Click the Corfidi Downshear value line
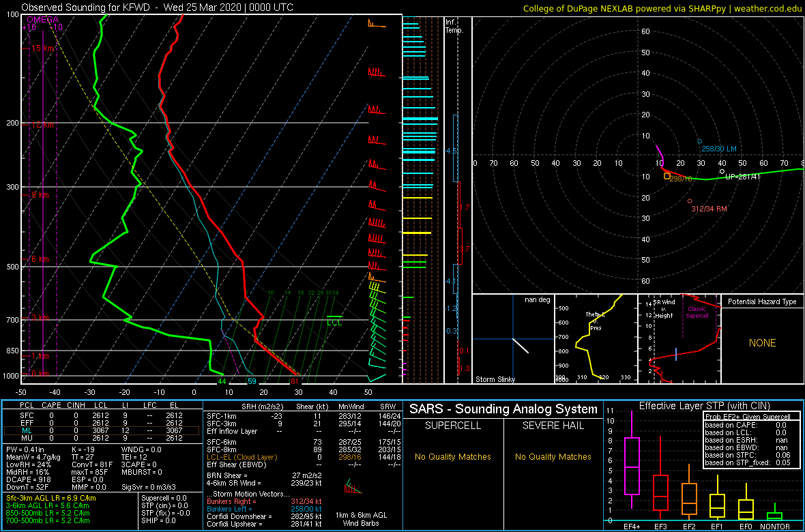 coord(263,516)
